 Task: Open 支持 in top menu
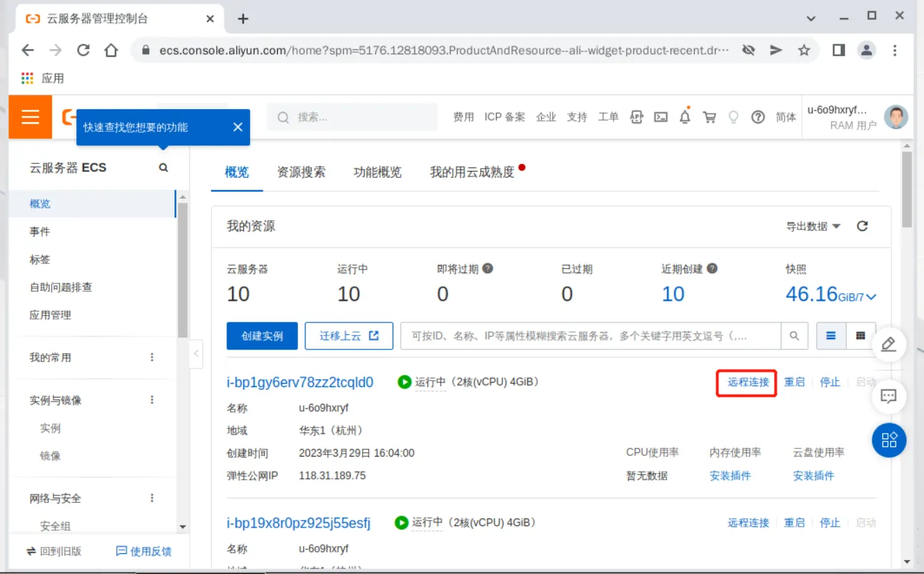click(x=577, y=117)
